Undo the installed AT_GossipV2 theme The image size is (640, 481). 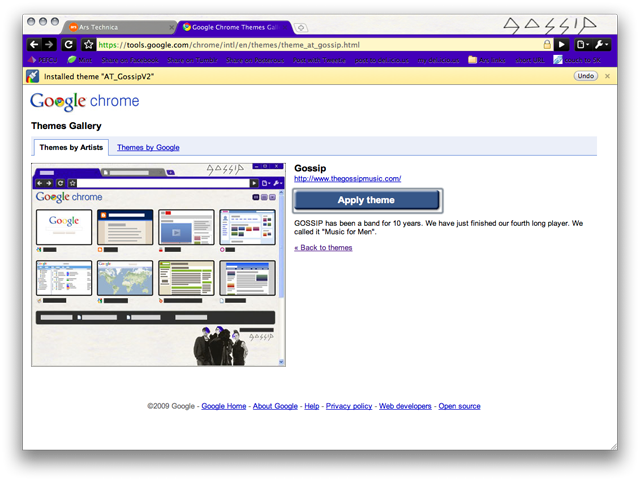[585, 76]
